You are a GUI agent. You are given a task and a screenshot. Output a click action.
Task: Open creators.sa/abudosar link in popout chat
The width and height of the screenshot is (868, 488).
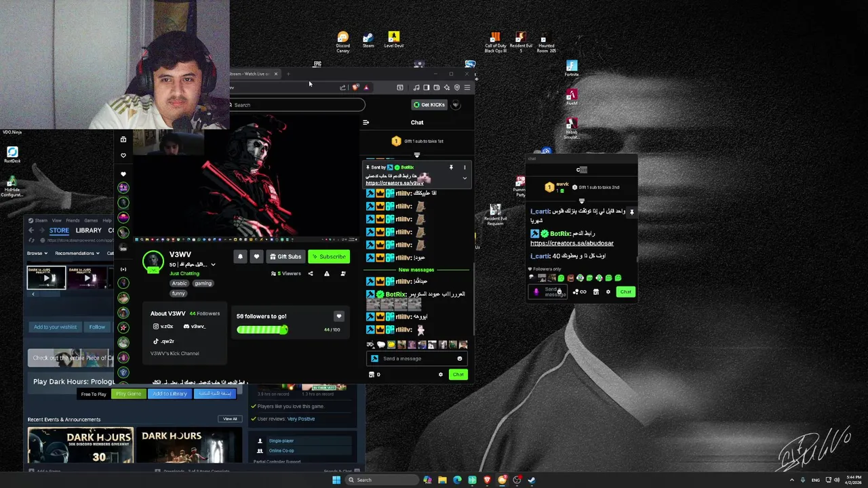click(x=572, y=243)
